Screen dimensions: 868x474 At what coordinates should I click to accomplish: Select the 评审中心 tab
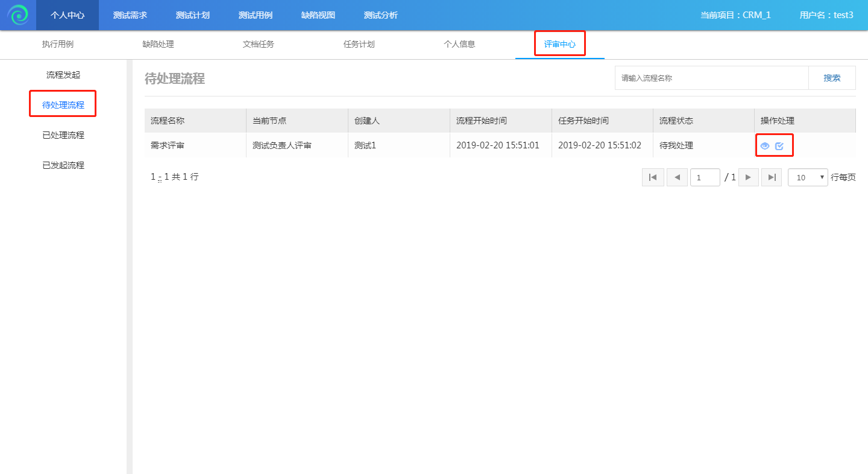click(559, 44)
